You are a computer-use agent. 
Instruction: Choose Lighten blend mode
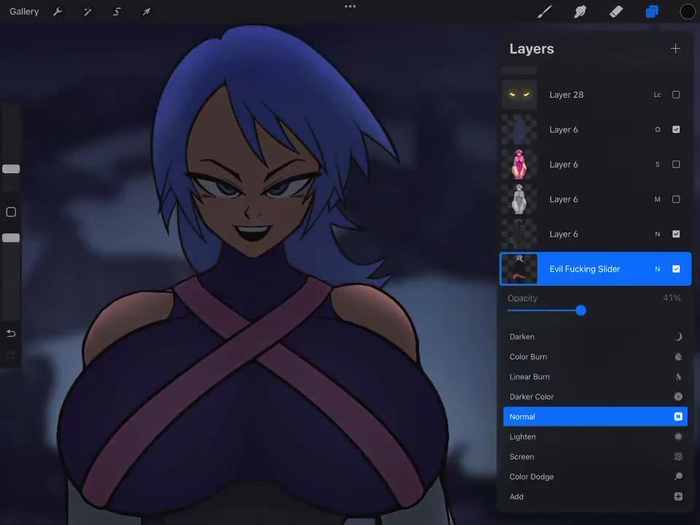point(595,437)
